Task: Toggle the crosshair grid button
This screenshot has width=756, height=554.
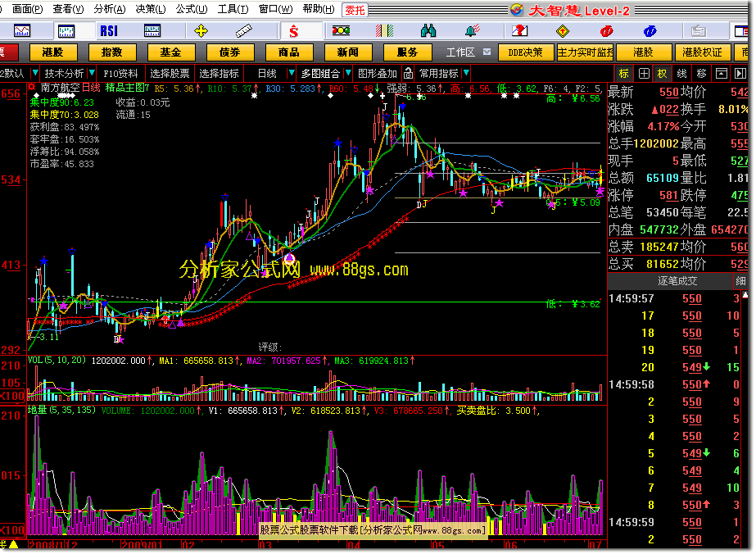Action: coord(644,74)
